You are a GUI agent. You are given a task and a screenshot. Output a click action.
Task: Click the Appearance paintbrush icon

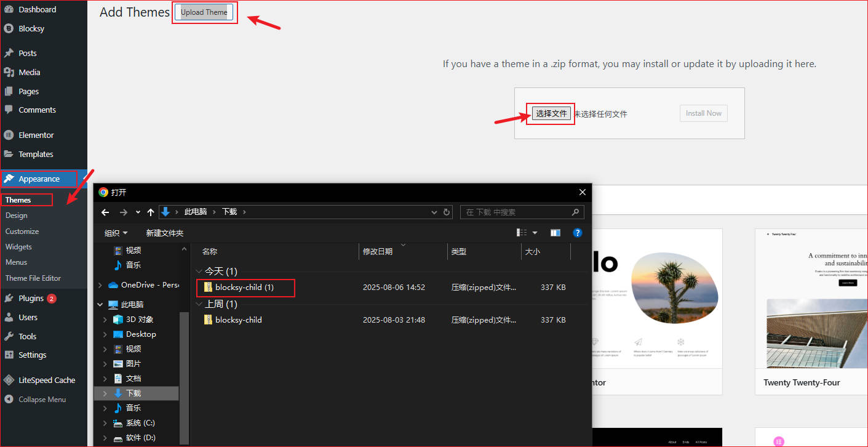coord(9,179)
